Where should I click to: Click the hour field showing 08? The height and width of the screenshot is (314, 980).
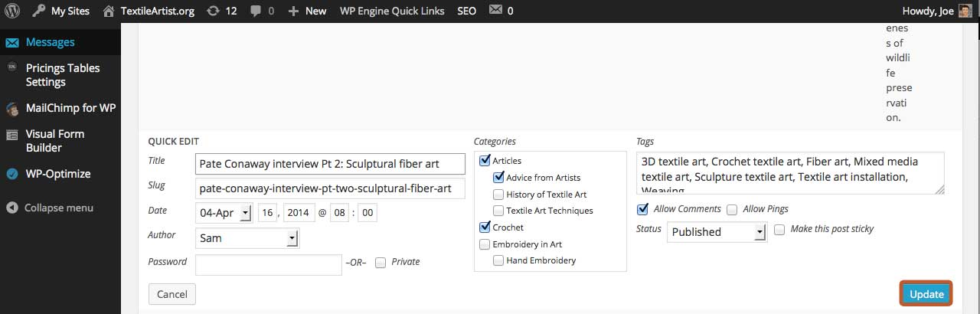tap(340, 213)
